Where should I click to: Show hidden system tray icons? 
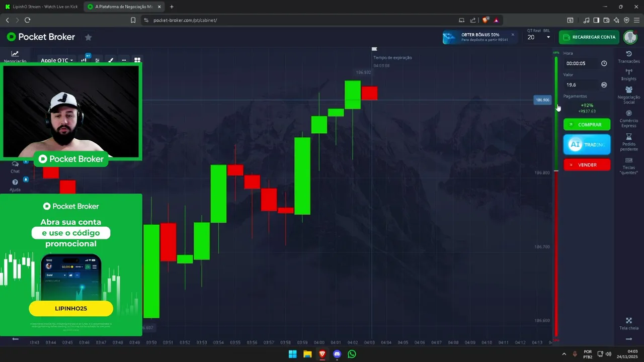click(x=563, y=354)
